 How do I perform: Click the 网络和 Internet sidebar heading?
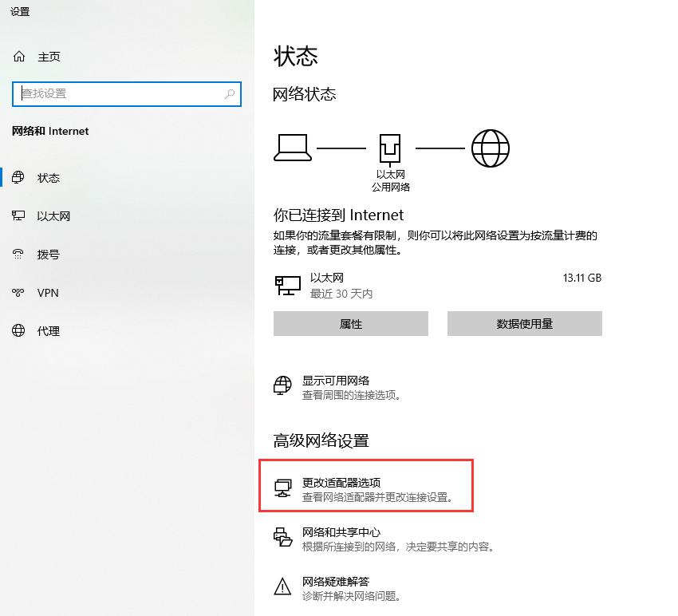point(50,131)
